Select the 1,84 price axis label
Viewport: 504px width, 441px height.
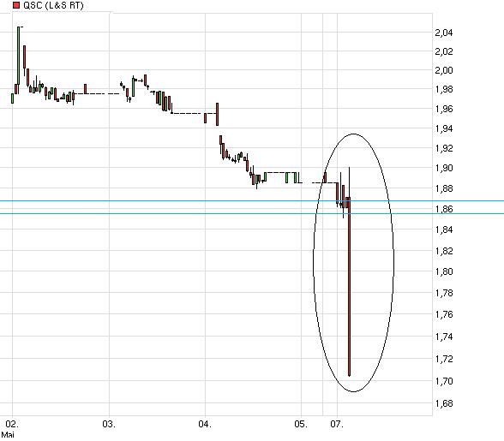444,229
